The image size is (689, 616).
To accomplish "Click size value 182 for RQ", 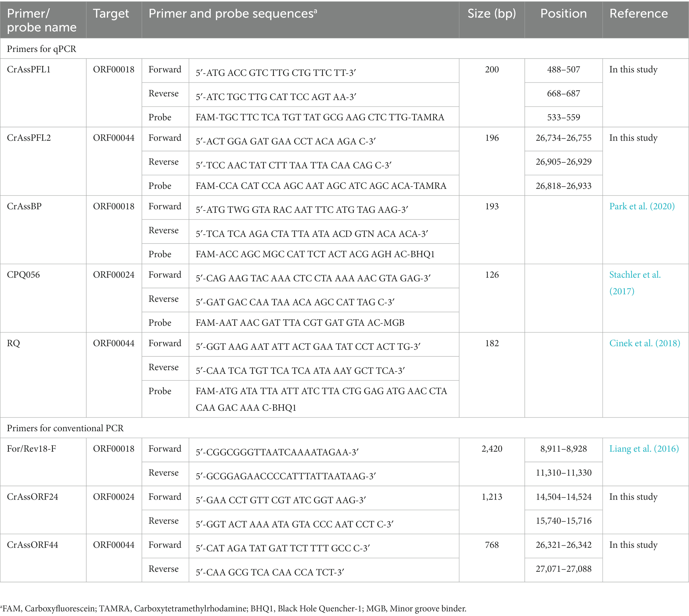I will point(492,343).
